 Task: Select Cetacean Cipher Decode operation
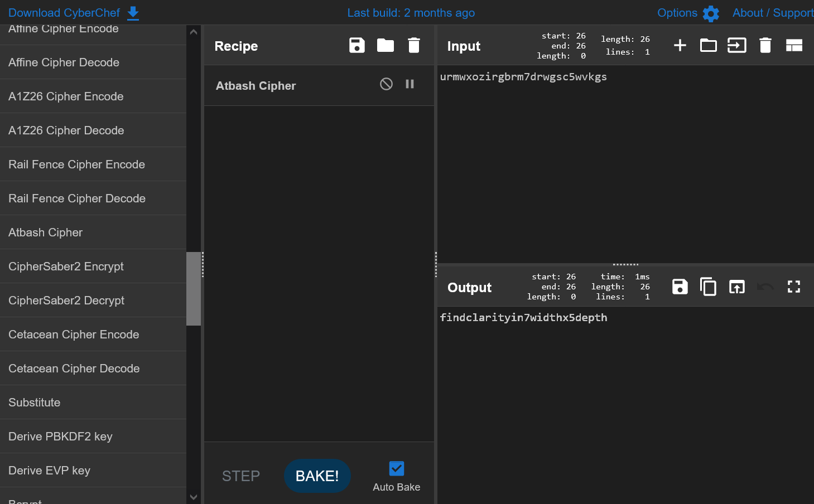coord(93,369)
